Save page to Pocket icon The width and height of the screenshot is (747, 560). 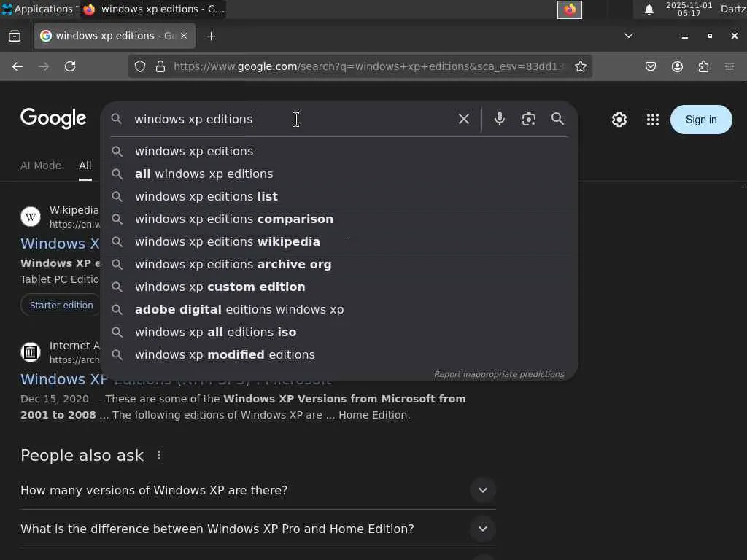650,66
